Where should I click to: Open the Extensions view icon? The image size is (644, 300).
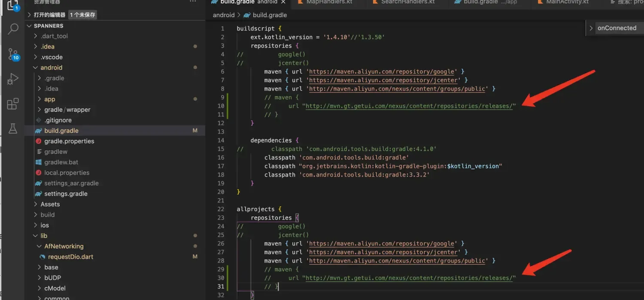coord(13,104)
